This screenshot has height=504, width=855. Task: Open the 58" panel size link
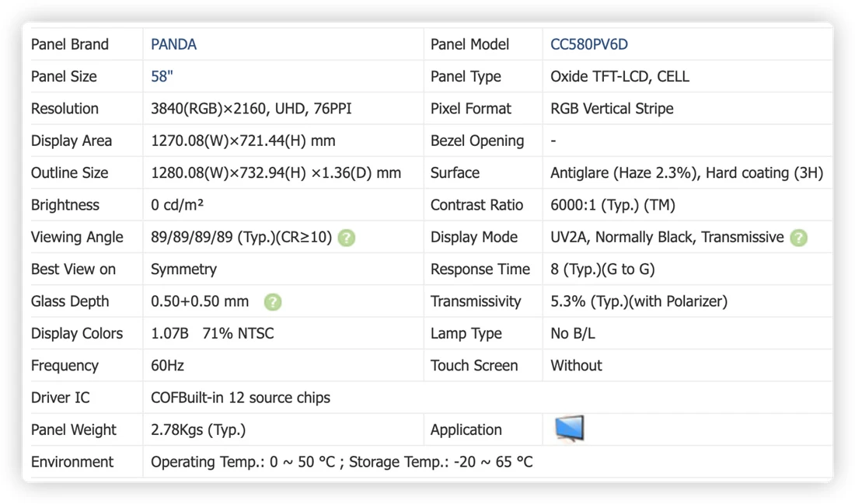[162, 76]
